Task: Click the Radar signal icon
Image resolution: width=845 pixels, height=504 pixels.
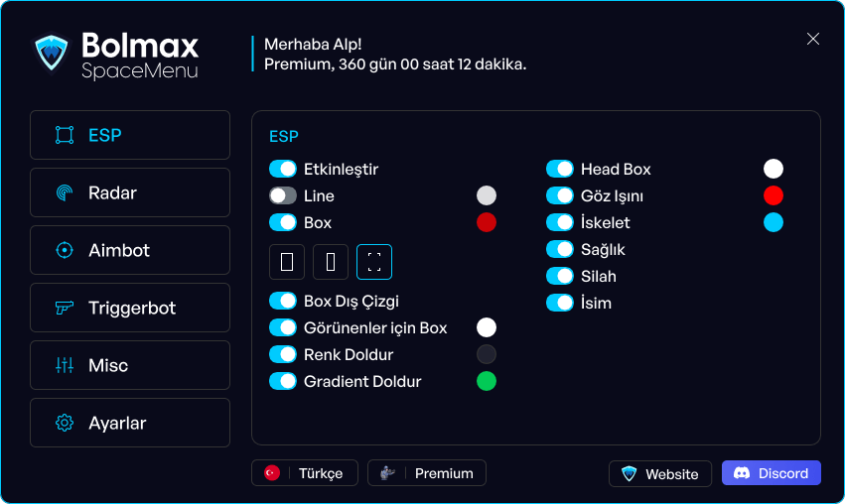Action: tap(65, 192)
